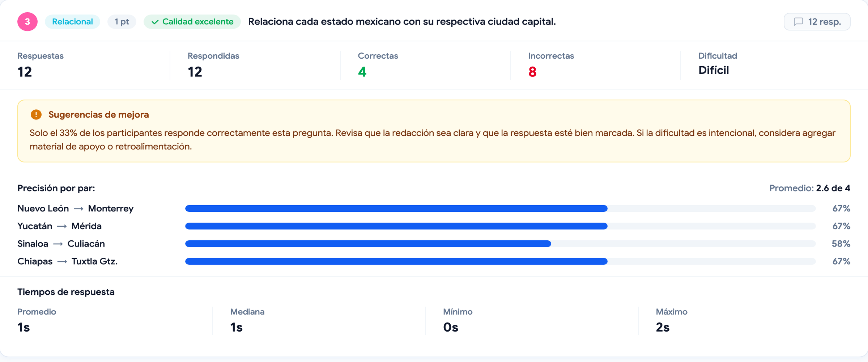Select the Relacional tag

pyautogui.click(x=72, y=21)
